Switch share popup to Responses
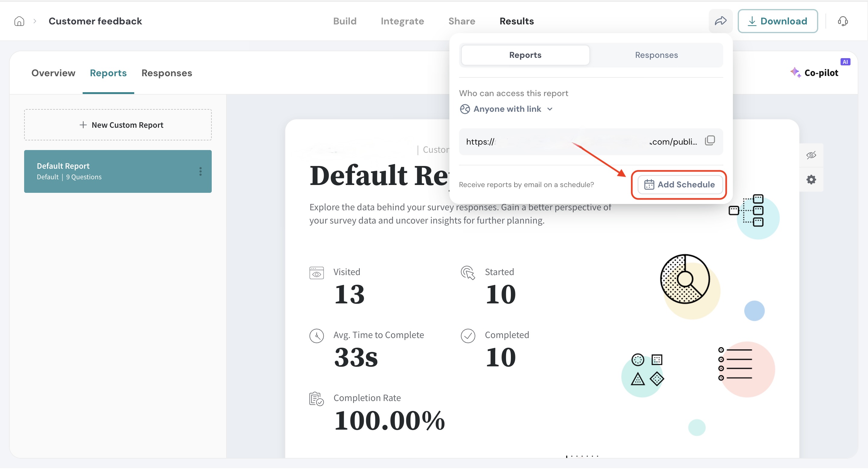 (656, 55)
